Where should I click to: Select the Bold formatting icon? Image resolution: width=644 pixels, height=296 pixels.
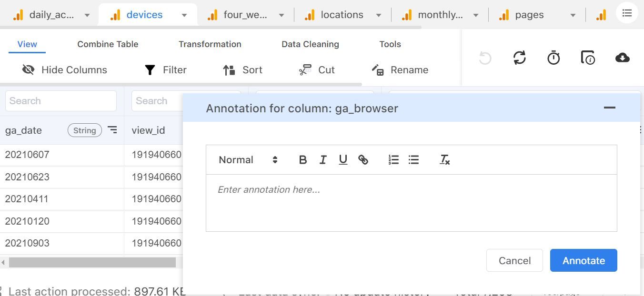[303, 159]
